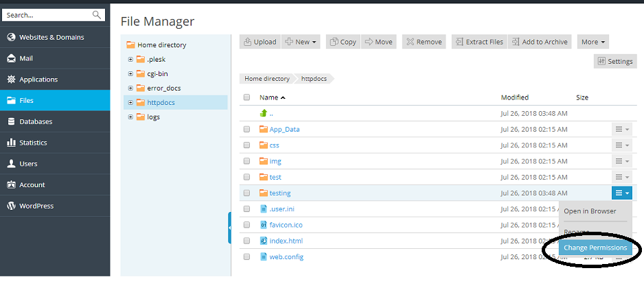Select the checkbox next to index.html
This screenshot has width=644, height=288.
pyautogui.click(x=246, y=241)
